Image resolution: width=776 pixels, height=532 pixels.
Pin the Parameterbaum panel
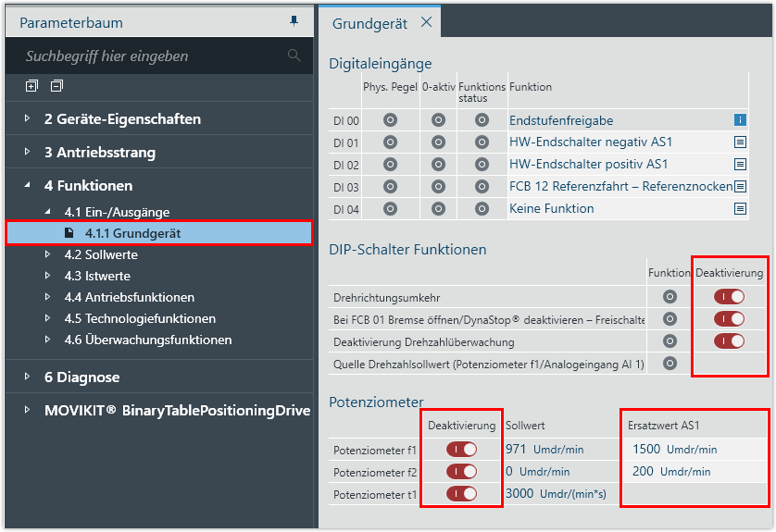pyautogui.click(x=294, y=21)
